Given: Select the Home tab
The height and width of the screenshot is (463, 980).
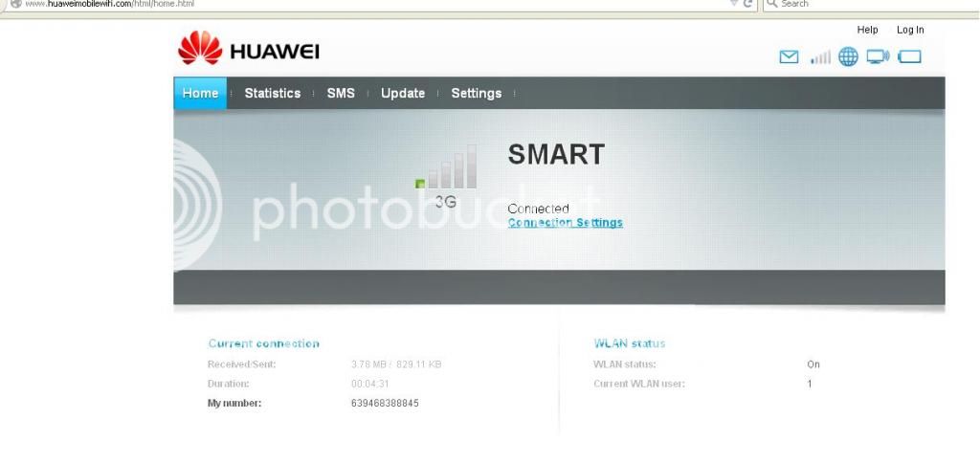Looking at the screenshot, I should [200, 93].
